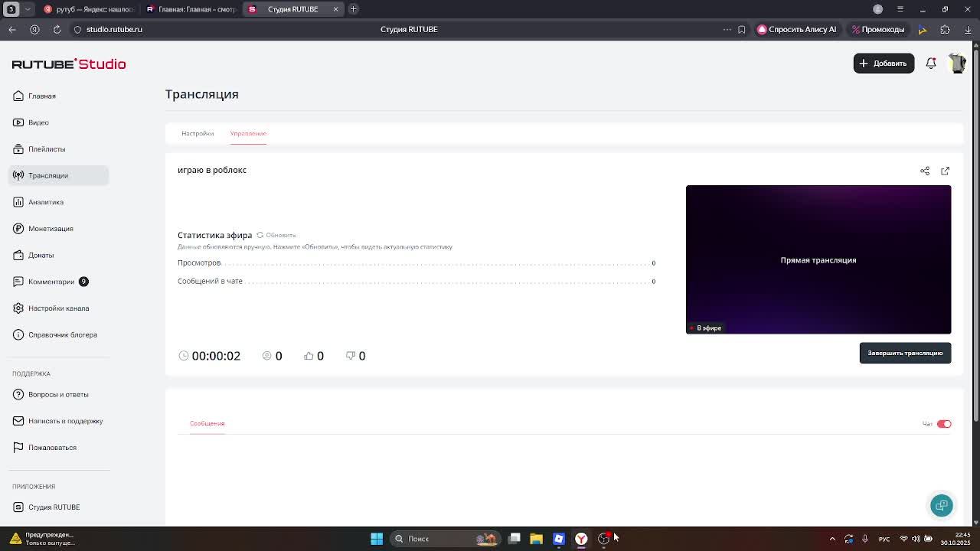Click the dislikes thumbs-down counter
Image resolution: width=980 pixels, height=551 pixels.
coord(355,356)
